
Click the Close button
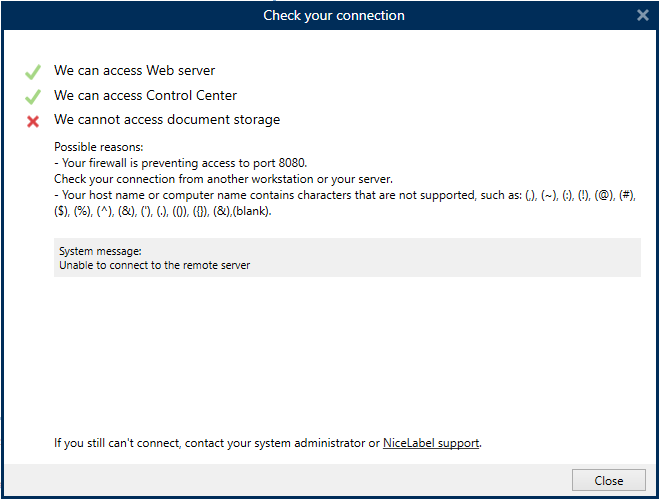click(x=608, y=480)
